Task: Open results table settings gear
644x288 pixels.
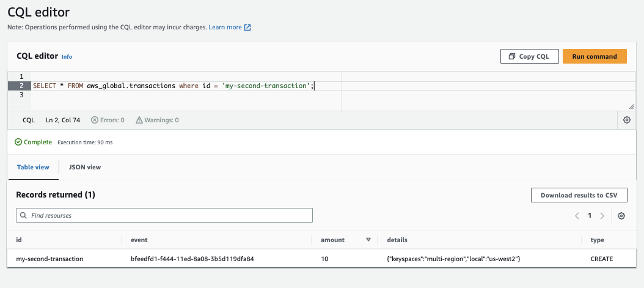Action: click(621, 216)
